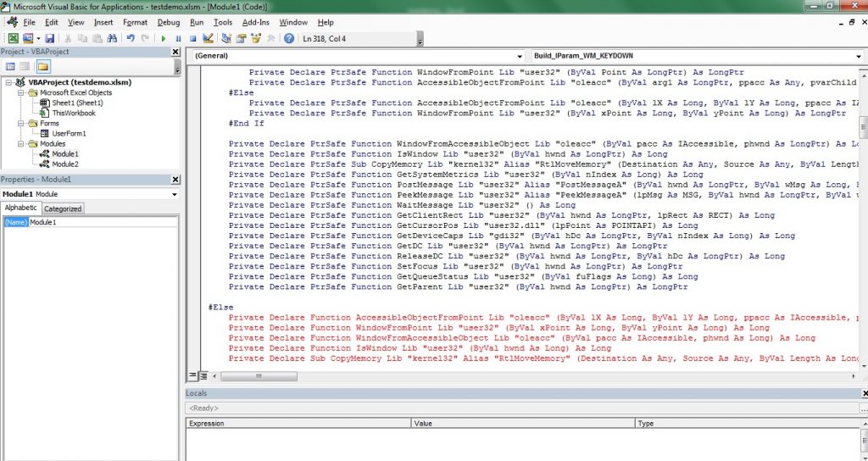Click the Reset stop icon
868x461 pixels.
pos(192,39)
